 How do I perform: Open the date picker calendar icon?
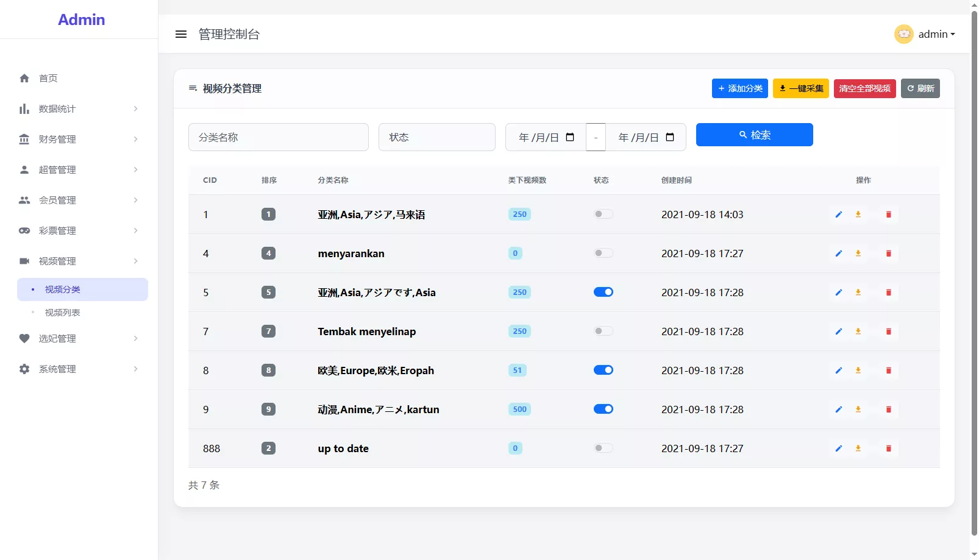coord(570,137)
